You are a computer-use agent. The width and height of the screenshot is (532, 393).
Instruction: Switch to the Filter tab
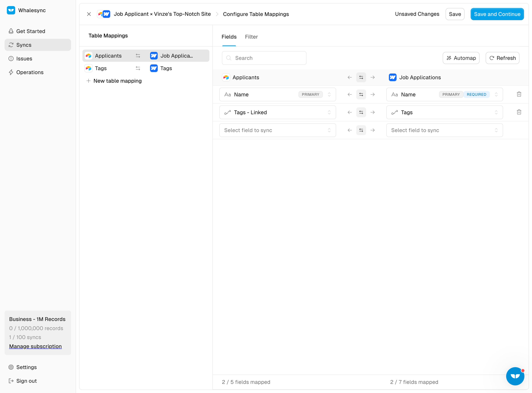click(251, 37)
